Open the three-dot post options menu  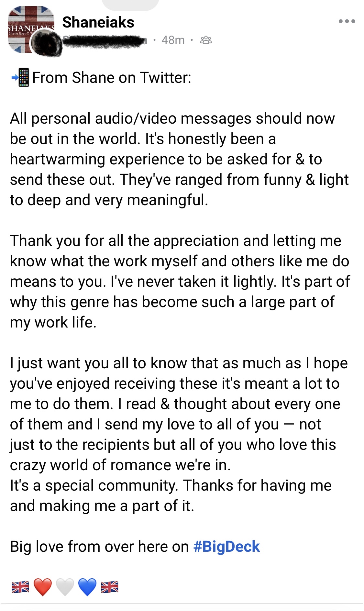pos(347,21)
